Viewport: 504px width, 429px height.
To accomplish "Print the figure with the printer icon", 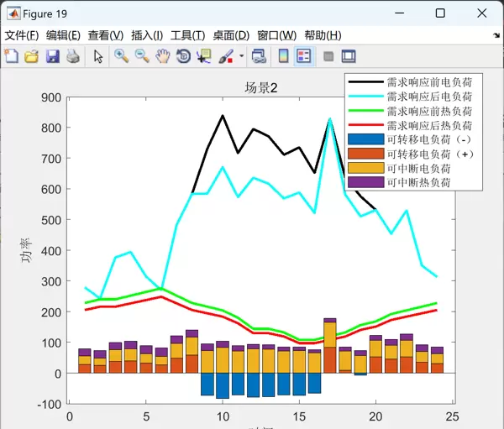I will pos(73,56).
